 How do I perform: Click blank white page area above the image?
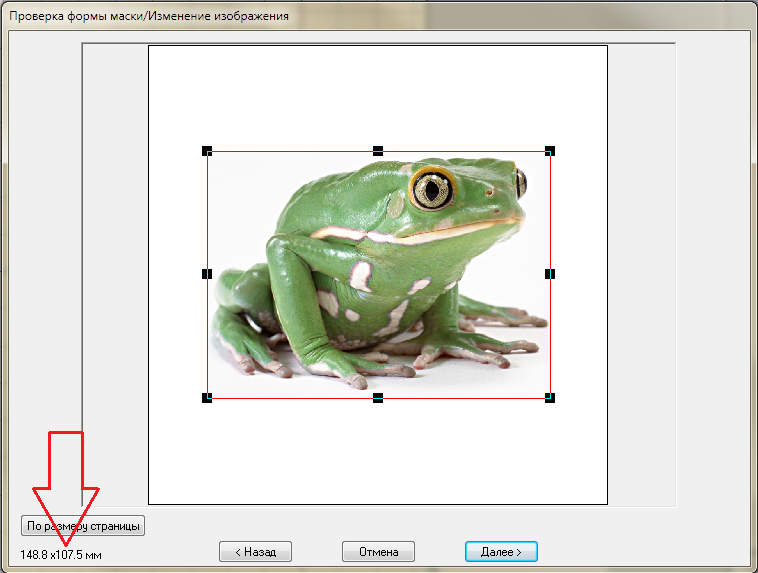pos(378,95)
